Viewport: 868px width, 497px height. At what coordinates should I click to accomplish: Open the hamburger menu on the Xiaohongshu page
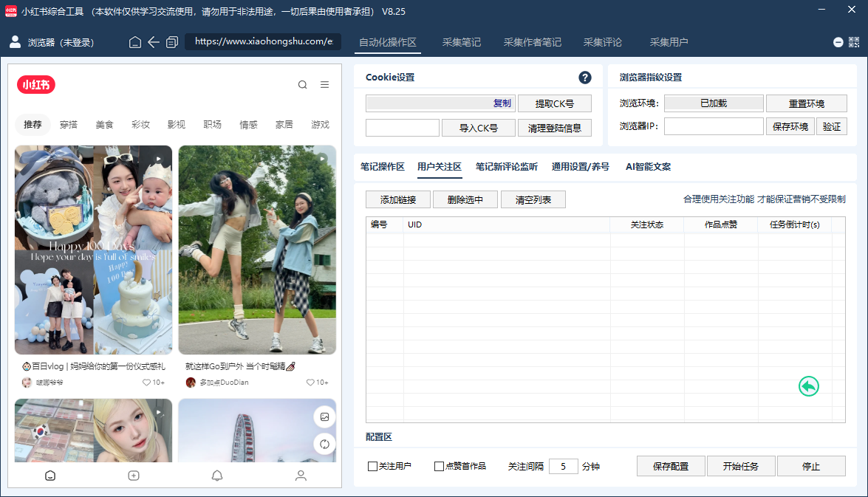click(x=324, y=84)
